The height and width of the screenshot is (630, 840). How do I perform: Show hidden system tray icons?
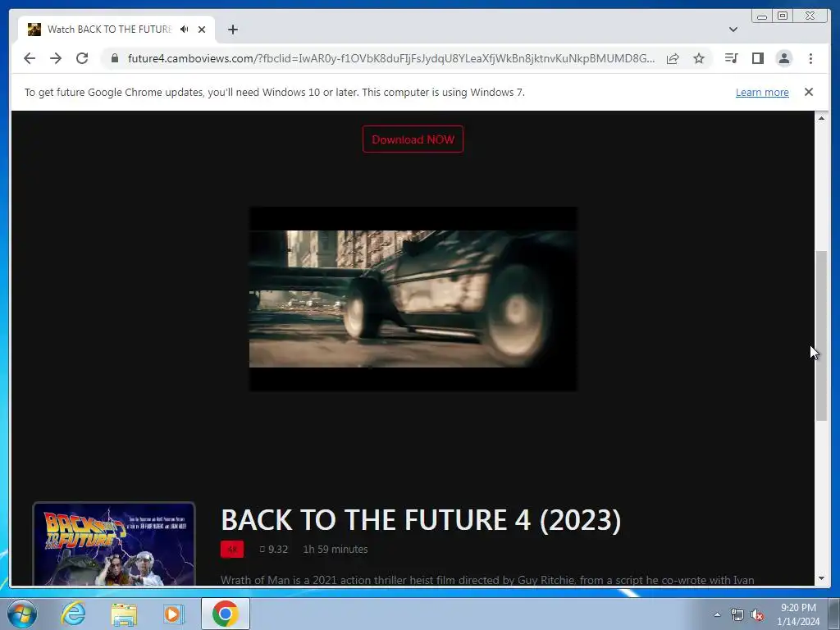717,614
